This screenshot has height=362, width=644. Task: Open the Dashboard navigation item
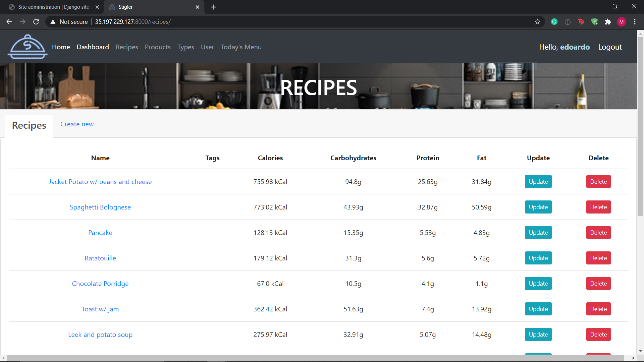pos(93,47)
